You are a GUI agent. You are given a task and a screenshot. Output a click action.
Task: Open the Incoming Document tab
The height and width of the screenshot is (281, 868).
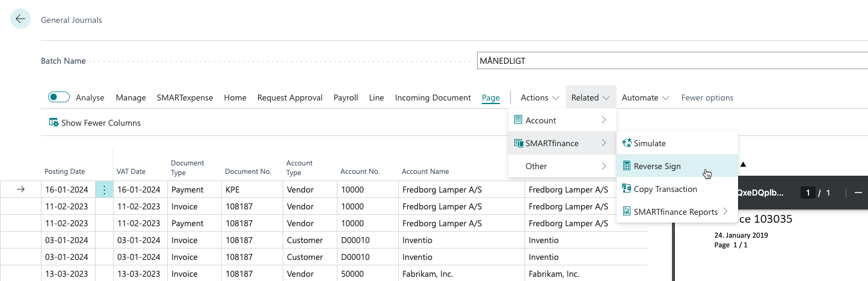click(x=432, y=97)
